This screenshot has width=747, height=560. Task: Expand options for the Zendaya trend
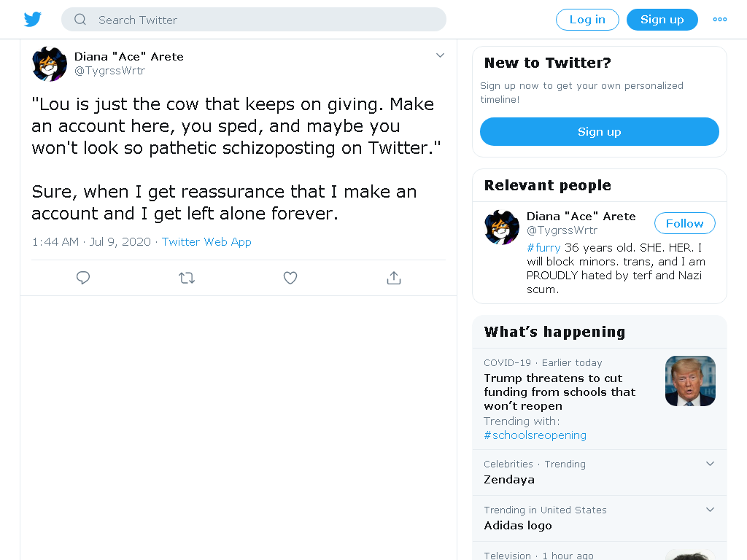(710, 464)
